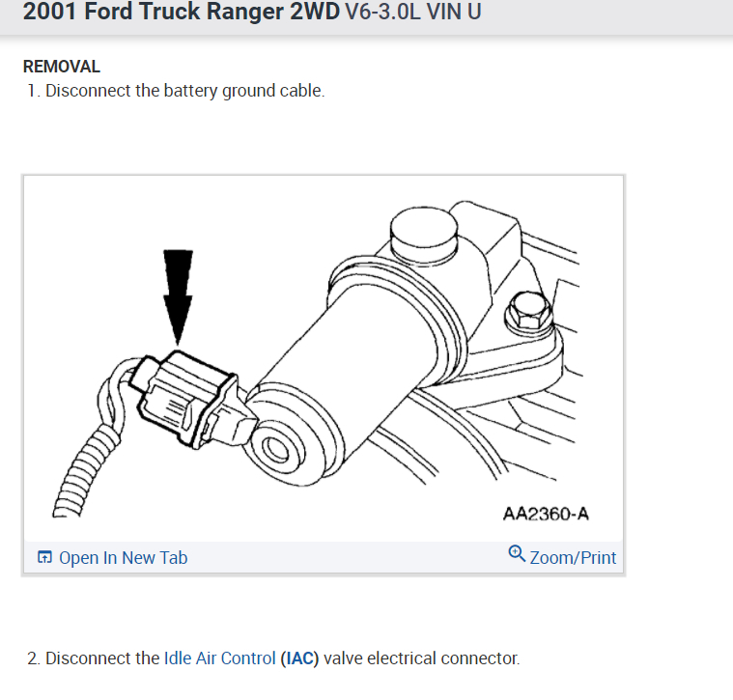Open the Zoom/Print link text
The height and width of the screenshot is (700, 733).
click(573, 557)
